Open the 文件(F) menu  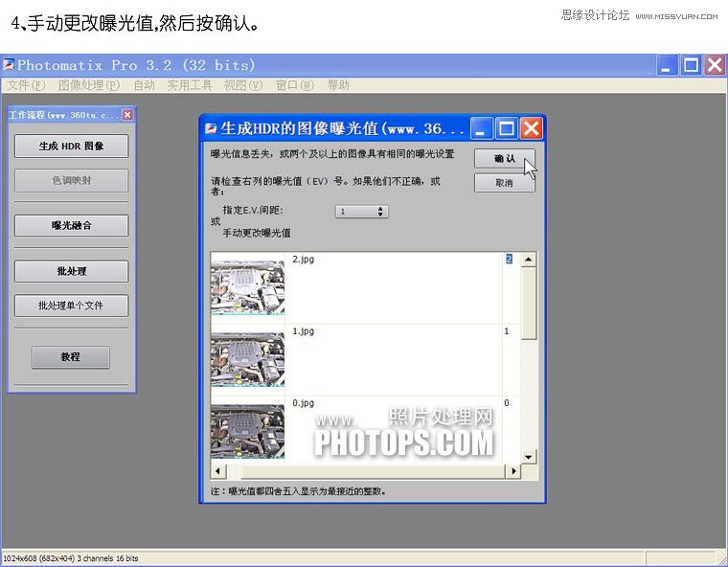coord(26,85)
